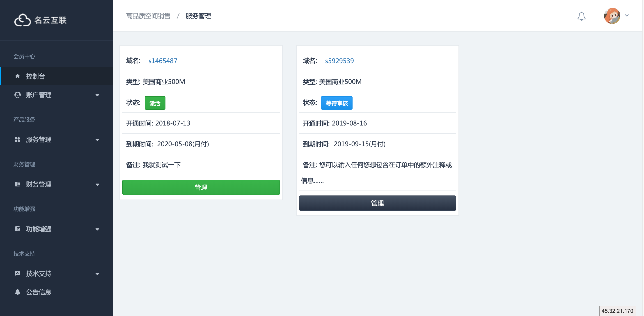Click the 功能增强 sidebar icon

[x=18, y=229]
